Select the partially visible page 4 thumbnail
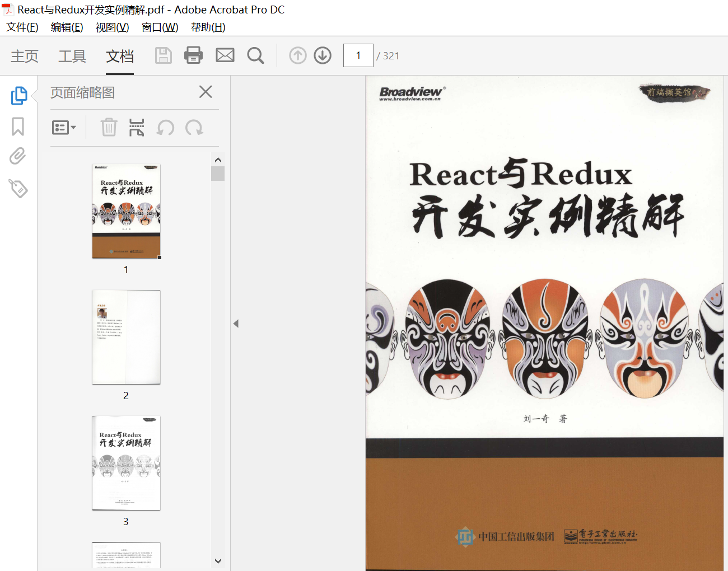728x571 pixels. click(127, 555)
